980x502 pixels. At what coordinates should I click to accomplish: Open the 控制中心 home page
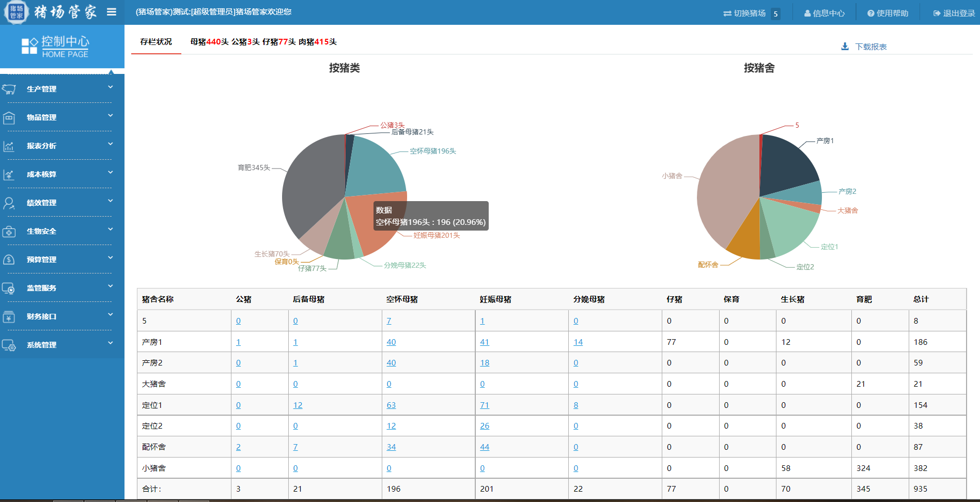62,47
